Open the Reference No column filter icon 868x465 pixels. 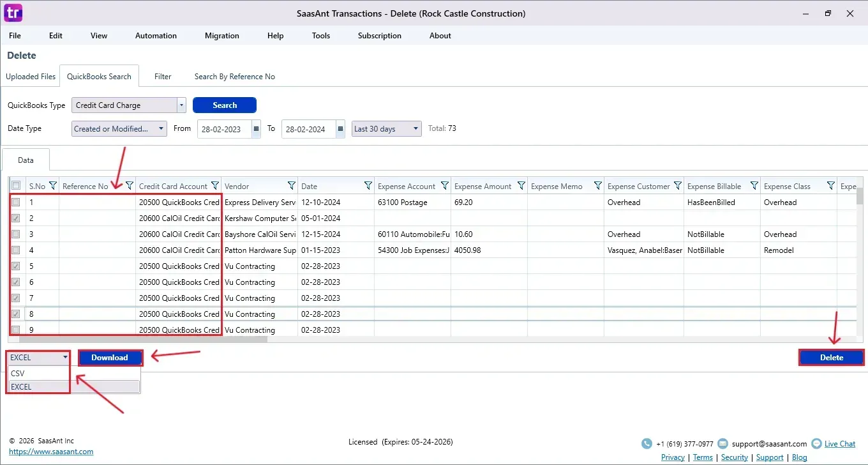130,186
